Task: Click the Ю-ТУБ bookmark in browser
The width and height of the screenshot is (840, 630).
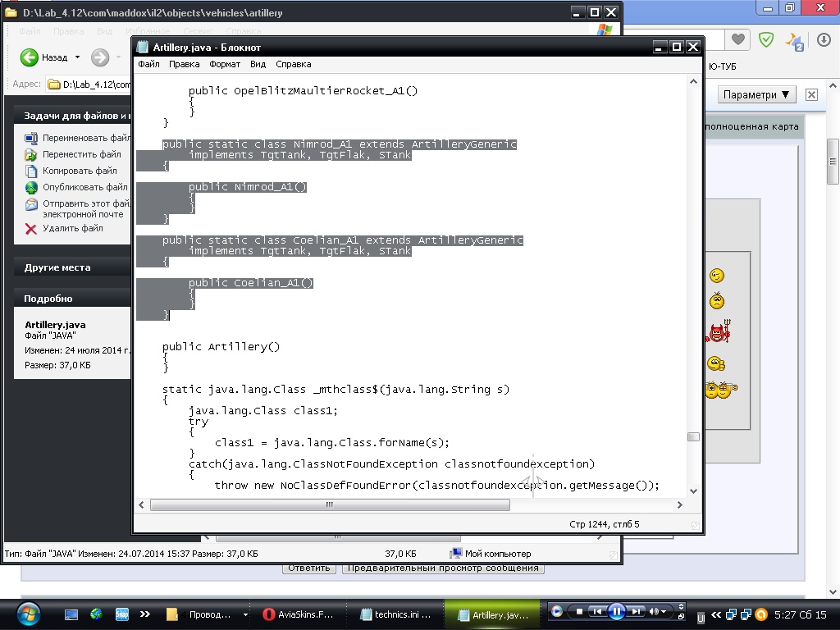Action: pyautogui.click(x=722, y=66)
